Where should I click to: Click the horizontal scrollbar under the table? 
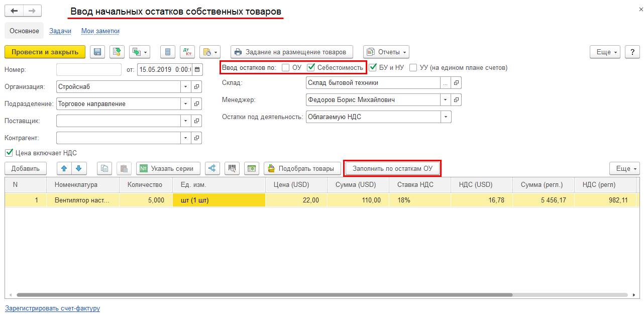pyautogui.click(x=265, y=295)
